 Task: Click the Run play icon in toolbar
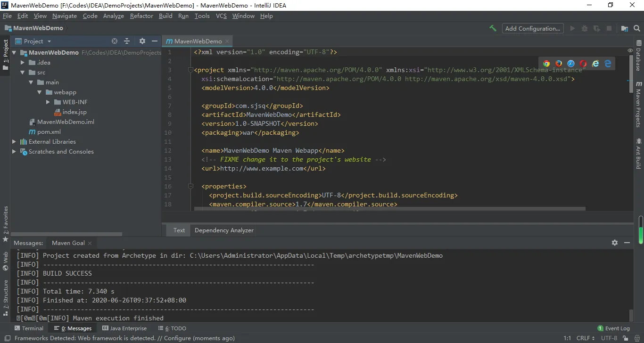click(x=572, y=28)
